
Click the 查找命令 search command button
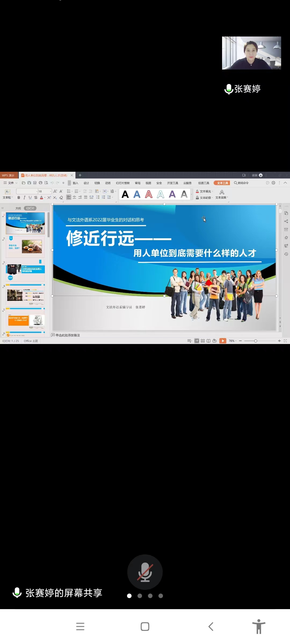(241, 183)
